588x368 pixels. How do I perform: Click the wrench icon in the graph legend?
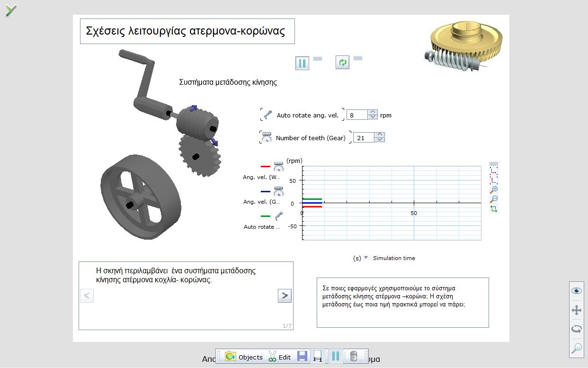[279, 216]
